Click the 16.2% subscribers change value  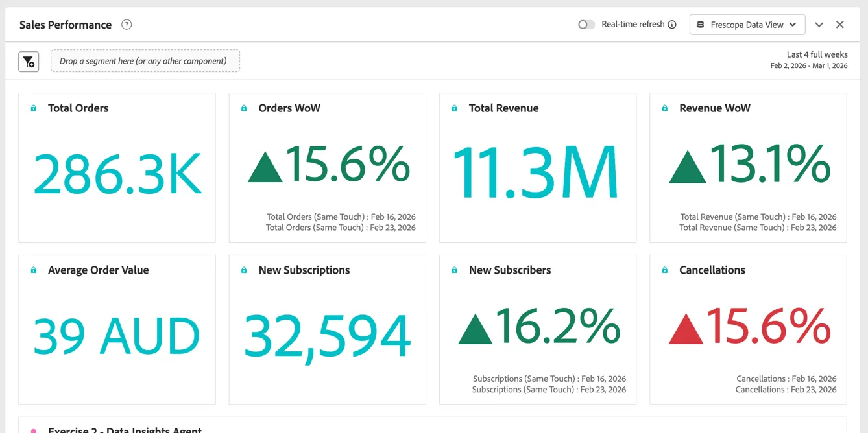click(x=539, y=326)
